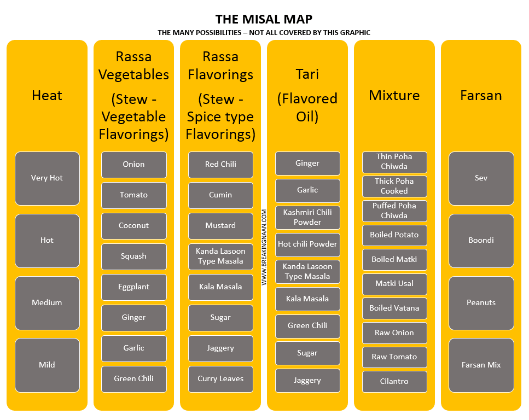Screen dimensions: 529x420
Task: Click the Mild heat level box
Action: [47, 365]
